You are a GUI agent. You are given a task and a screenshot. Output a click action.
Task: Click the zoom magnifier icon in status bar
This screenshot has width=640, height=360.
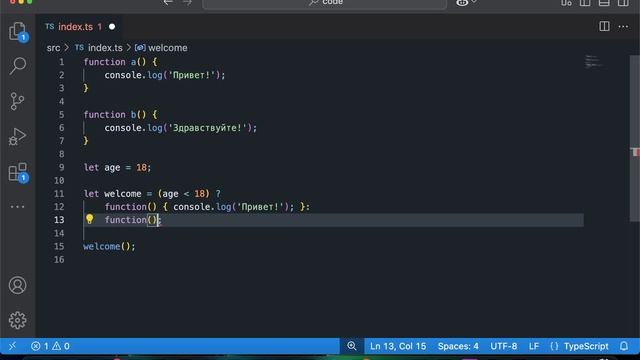click(x=351, y=346)
